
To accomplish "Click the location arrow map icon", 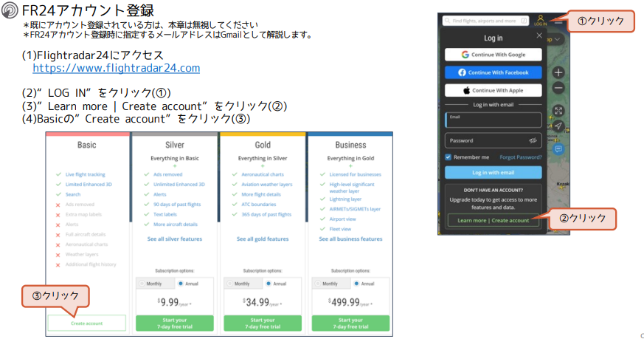I will [x=558, y=126].
